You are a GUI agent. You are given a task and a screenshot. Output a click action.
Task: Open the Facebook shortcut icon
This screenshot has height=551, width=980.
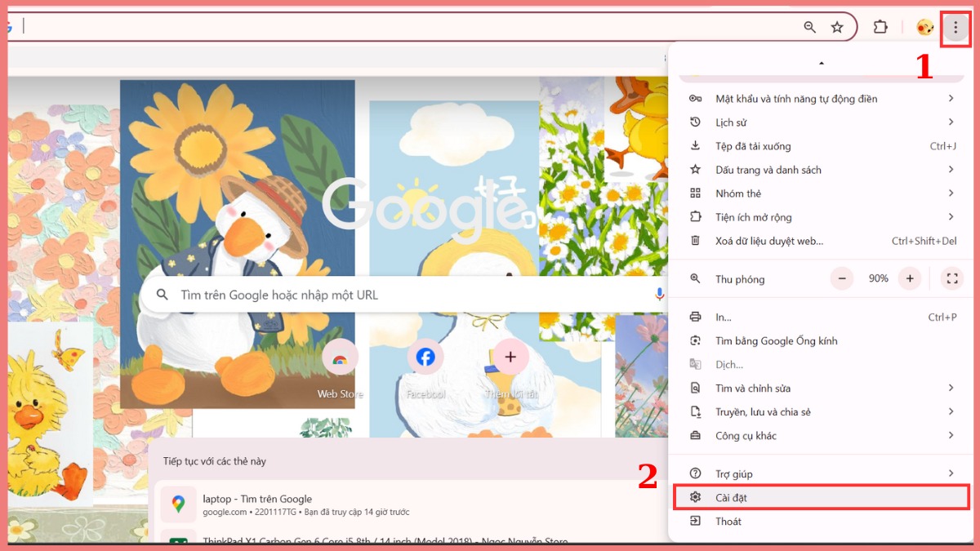click(x=425, y=358)
